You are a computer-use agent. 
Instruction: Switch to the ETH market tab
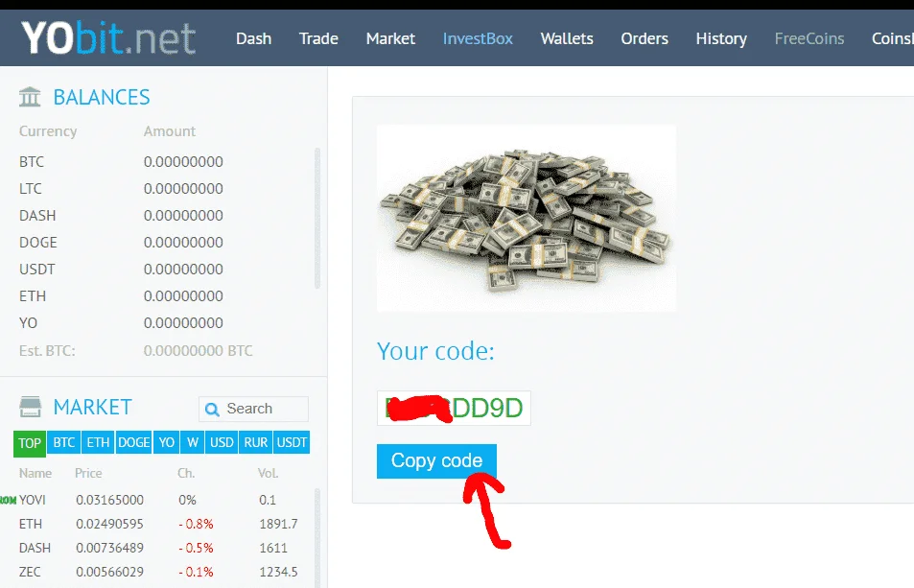click(98, 442)
